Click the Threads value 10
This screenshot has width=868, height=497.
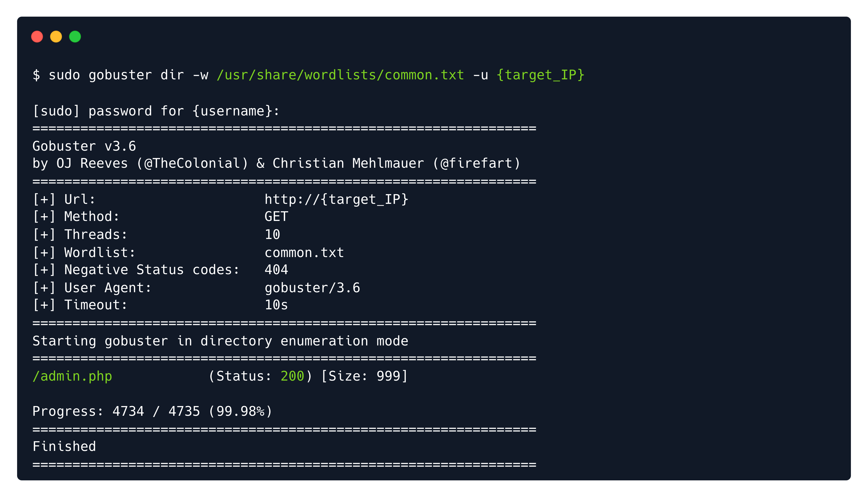[273, 234]
